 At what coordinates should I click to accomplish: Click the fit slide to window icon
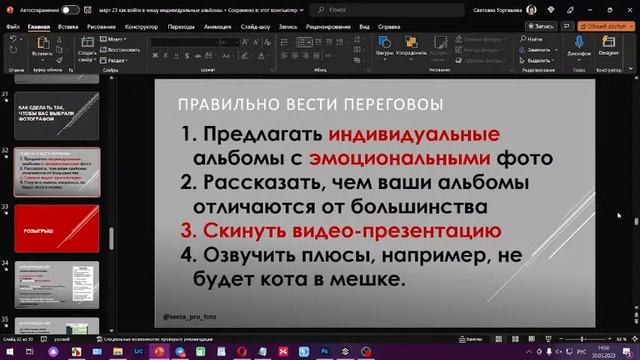pos(635,339)
